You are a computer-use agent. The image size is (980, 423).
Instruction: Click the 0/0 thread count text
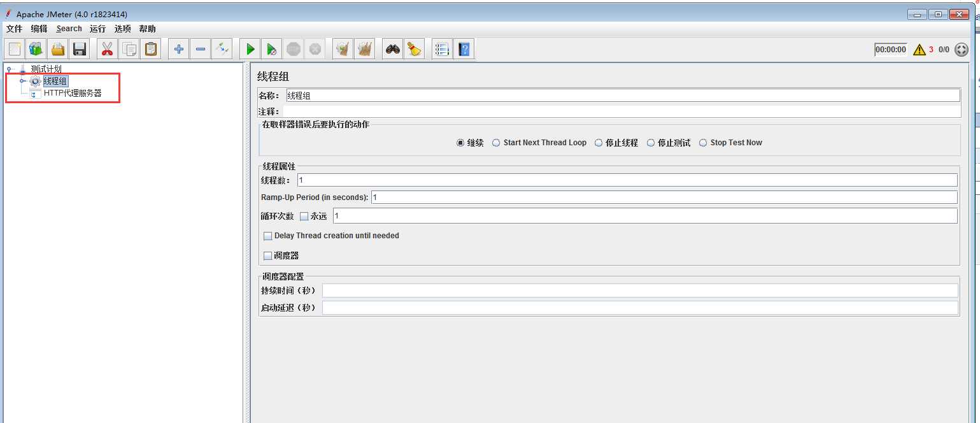944,50
